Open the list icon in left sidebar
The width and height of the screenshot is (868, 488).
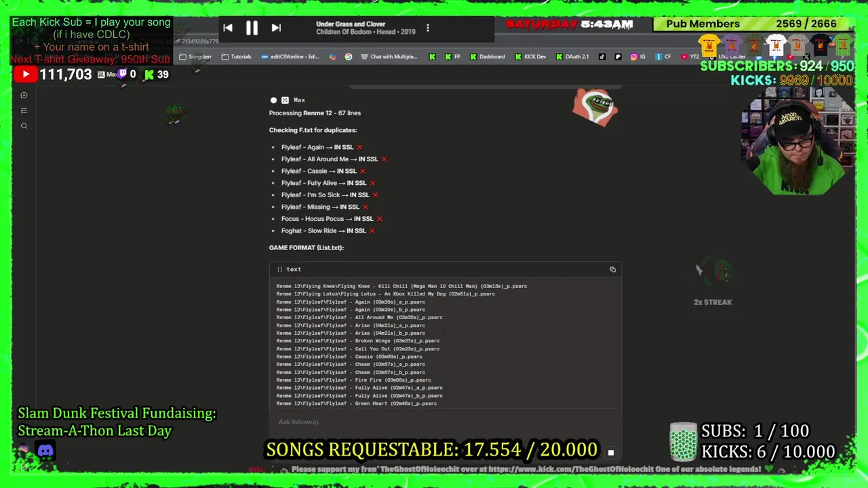click(24, 110)
